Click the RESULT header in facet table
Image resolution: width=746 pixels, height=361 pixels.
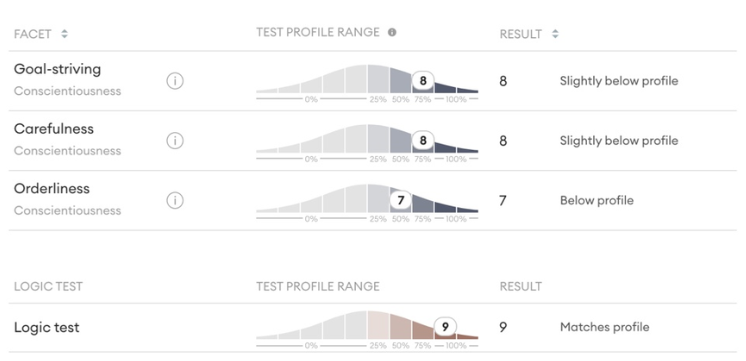coord(520,34)
